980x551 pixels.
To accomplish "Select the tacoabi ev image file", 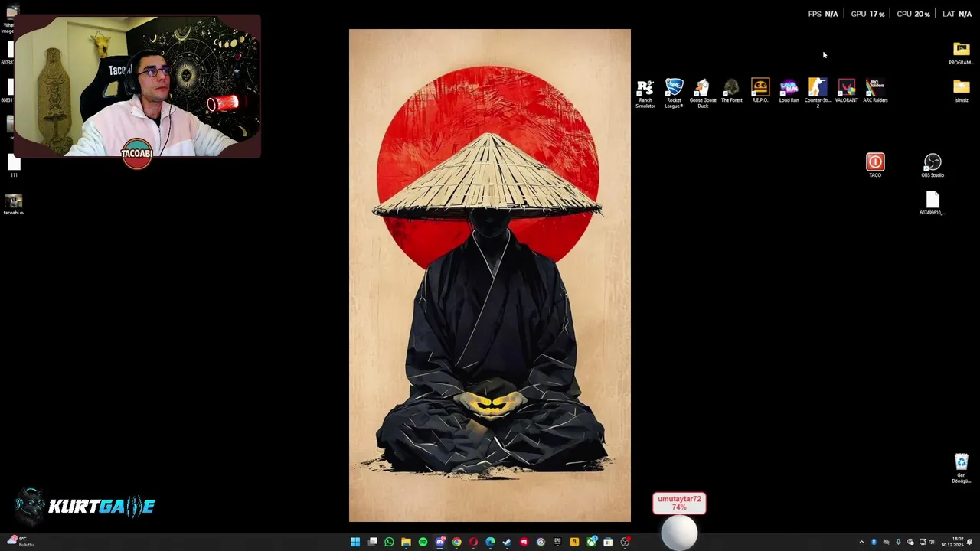I will (14, 204).
